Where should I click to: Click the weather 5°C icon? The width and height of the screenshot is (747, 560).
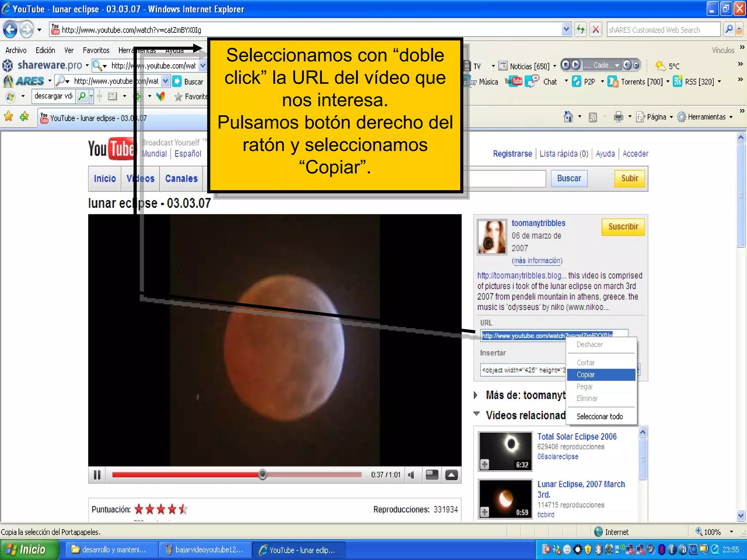click(660, 66)
